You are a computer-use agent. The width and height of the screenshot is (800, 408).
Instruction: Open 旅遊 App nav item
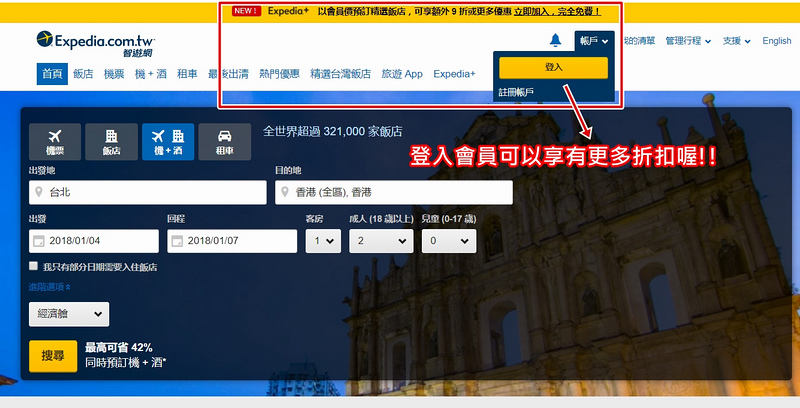coord(402,74)
